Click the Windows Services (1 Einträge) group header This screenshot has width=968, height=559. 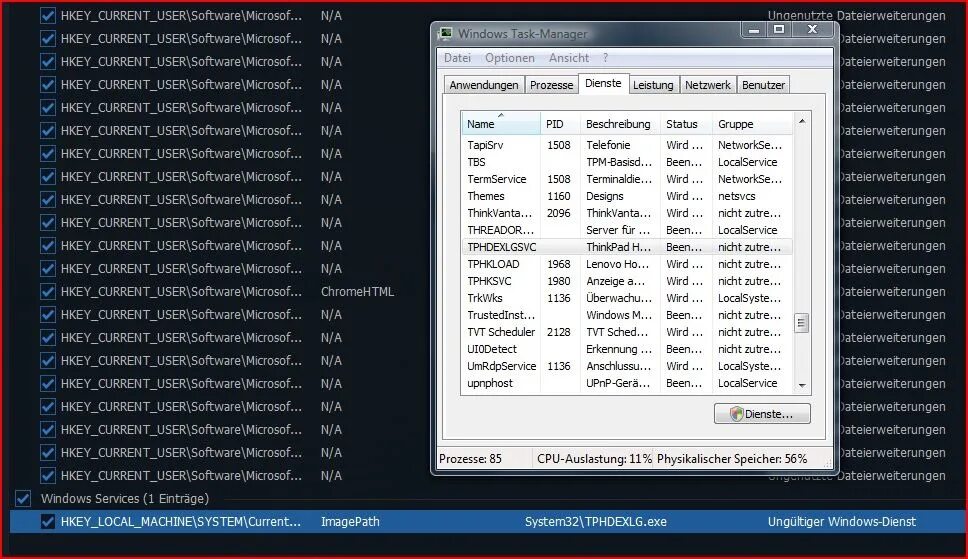click(x=125, y=498)
